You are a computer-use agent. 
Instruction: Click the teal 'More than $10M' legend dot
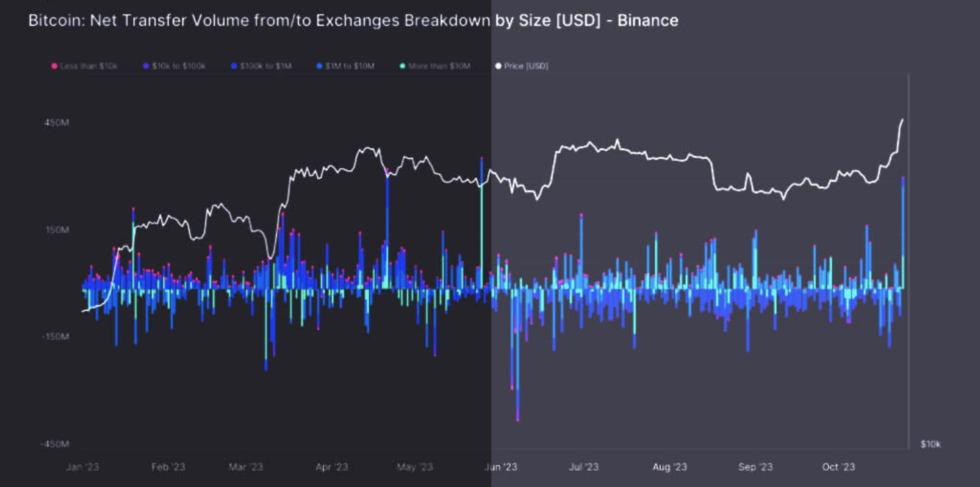(403, 66)
